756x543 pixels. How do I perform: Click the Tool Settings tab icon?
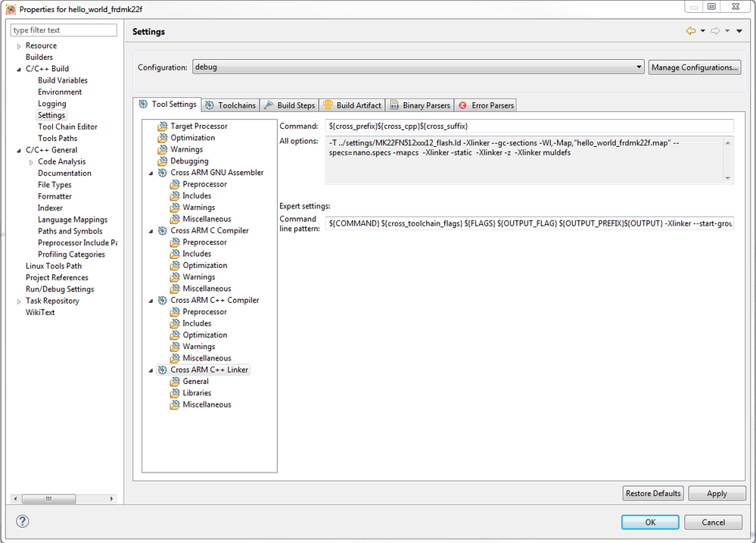(143, 105)
